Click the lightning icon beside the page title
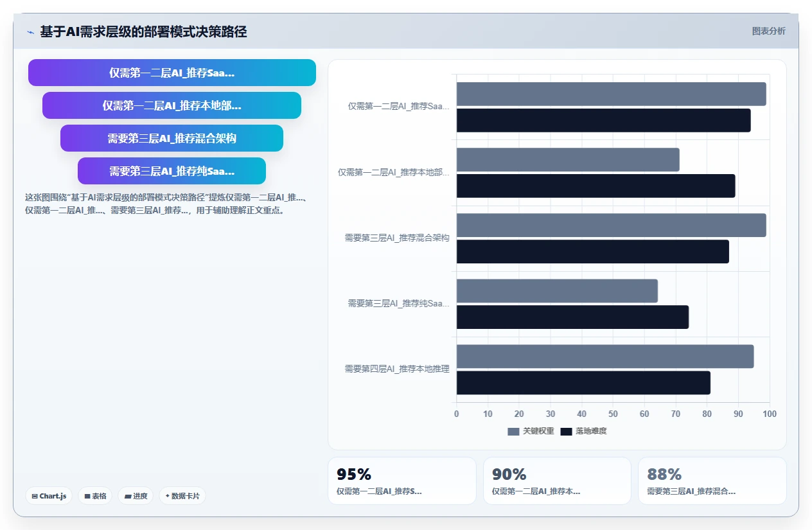 coord(30,32)
